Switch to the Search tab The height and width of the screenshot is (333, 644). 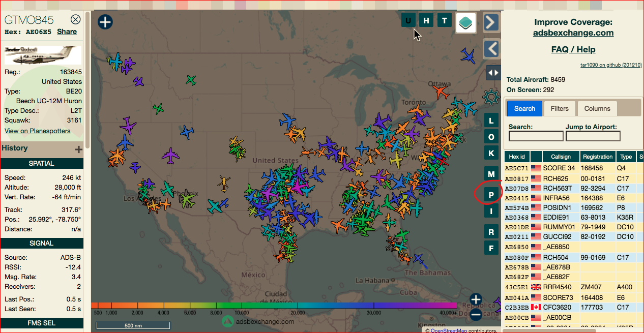(524, 108)
